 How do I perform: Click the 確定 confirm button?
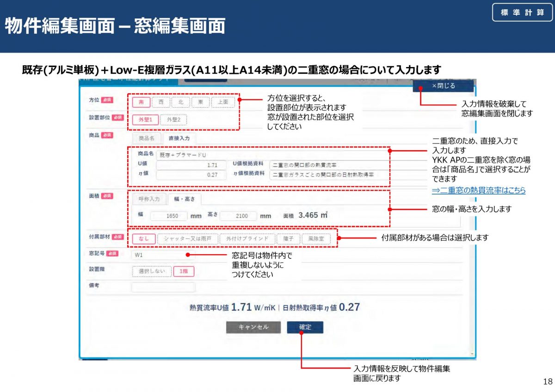(x=305, y=327)
